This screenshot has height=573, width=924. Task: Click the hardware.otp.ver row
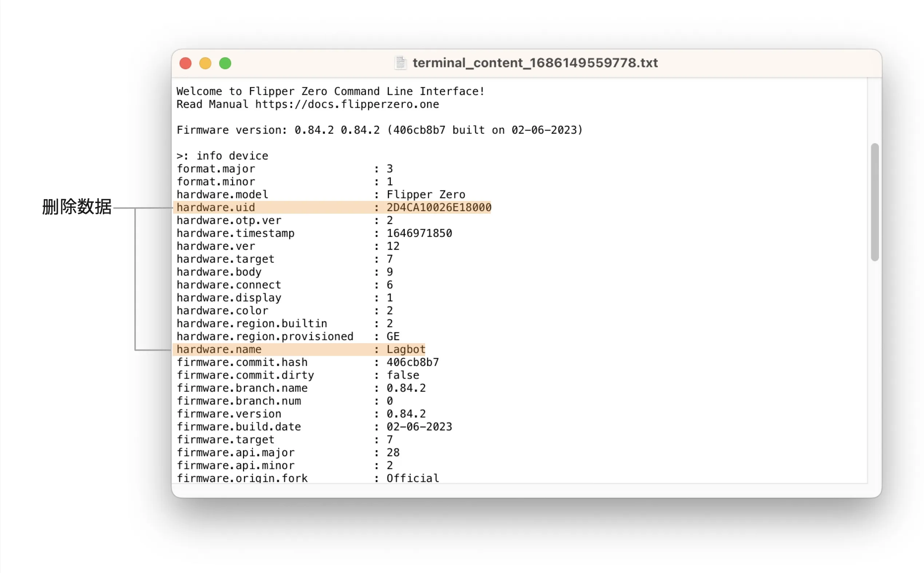pyautogui.click(x=285, y=220)
